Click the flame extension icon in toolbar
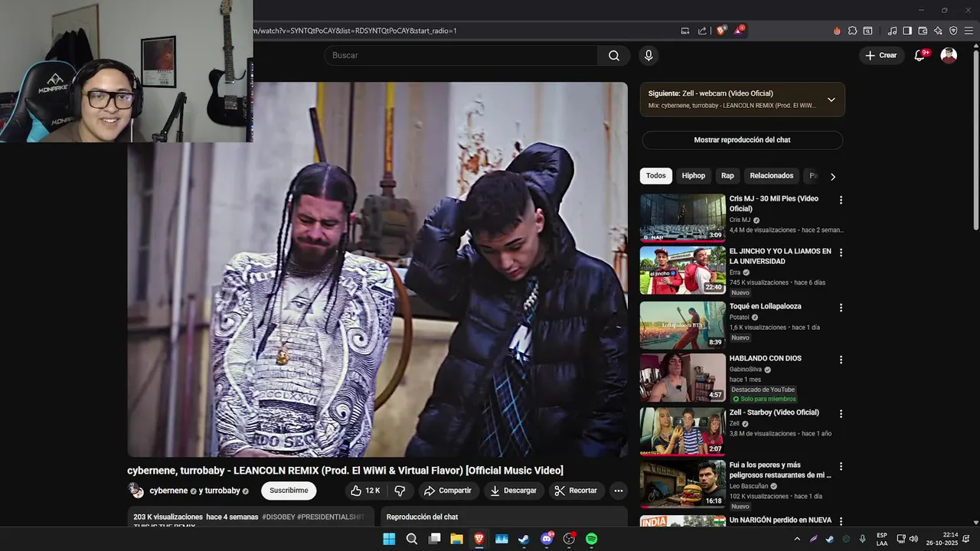Viewport: 980px width, 551px height. 837,31
